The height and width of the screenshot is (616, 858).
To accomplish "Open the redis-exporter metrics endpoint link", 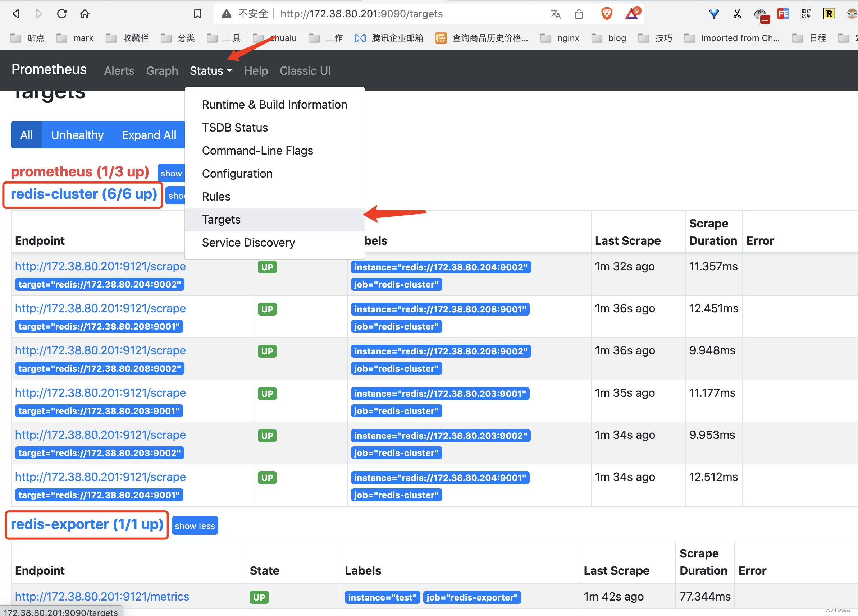I will [102, 596].
